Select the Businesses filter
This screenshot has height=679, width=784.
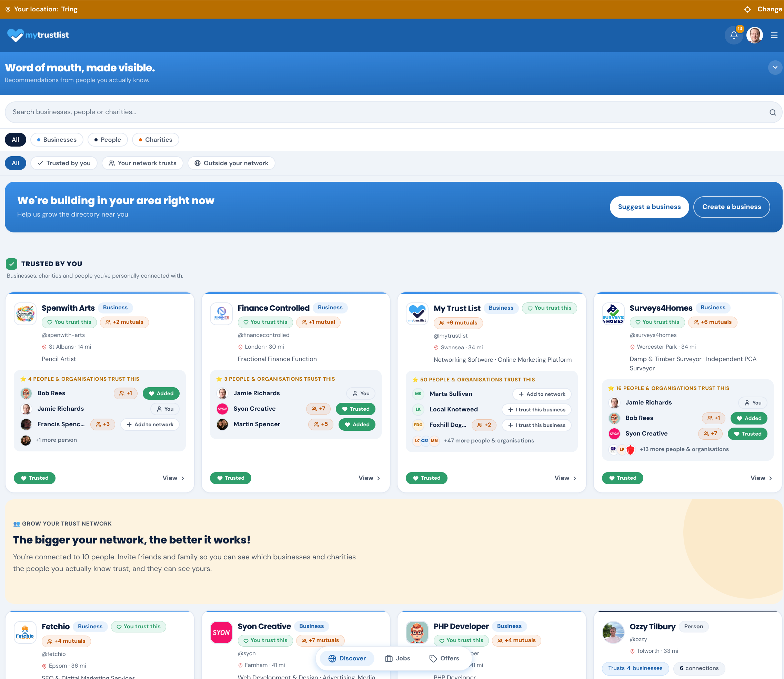(x=57, y=140)
